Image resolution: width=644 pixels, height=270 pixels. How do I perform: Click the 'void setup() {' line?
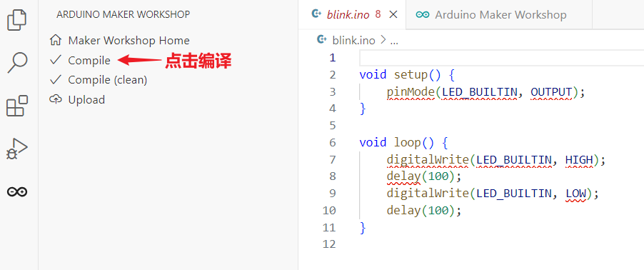[x=406, y=74]
